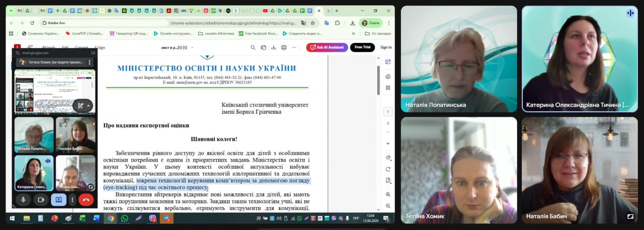Viewport: 644px width, 230px height.
Task: Click the 'Шановні колеги!' salutation
Action: point(214,139)
